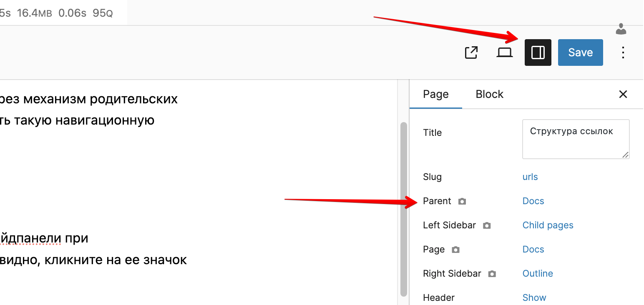The height and width of the screenshot is (305, 644).
Task: Click the camera icon beside Right Sidebar
Action: tap(492, 274)
